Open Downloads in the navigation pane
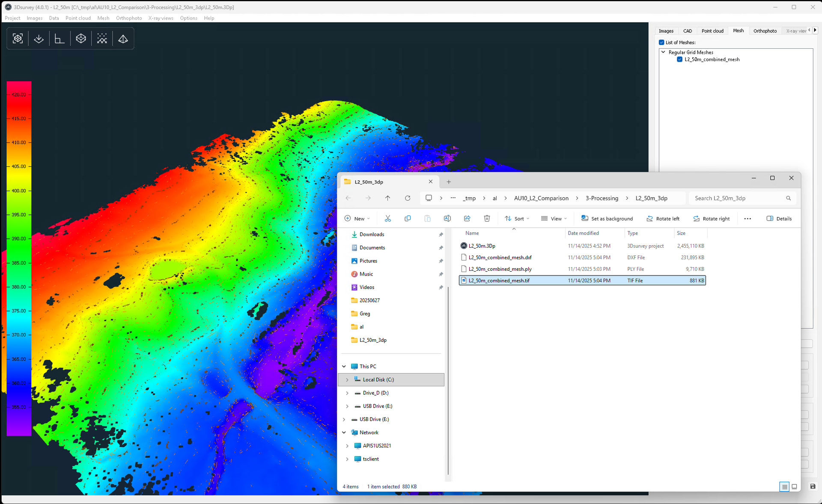 (372, 234)
